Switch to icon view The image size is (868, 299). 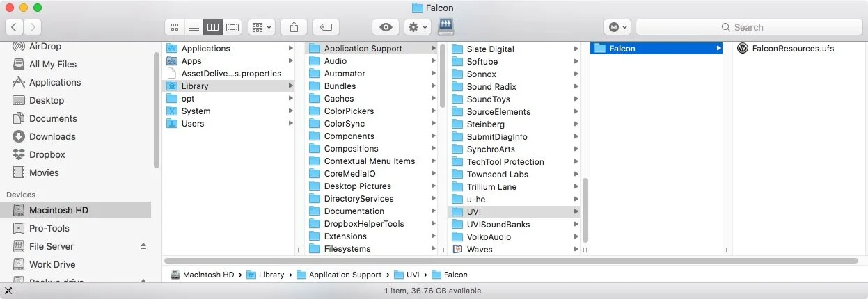(x=175, y=27)
